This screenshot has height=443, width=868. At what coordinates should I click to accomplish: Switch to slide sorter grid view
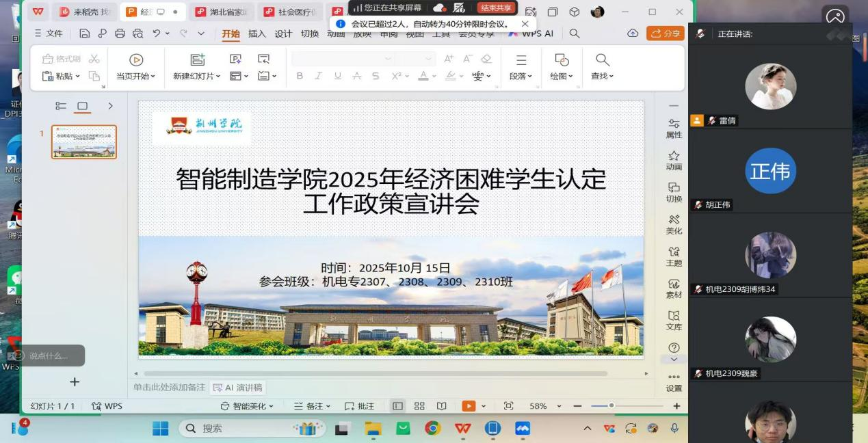pos(419,406)
